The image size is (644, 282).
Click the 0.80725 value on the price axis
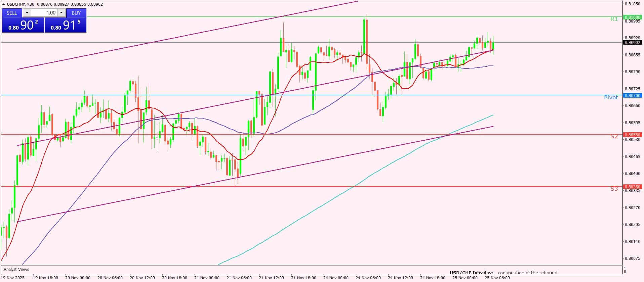click(632, 89)
